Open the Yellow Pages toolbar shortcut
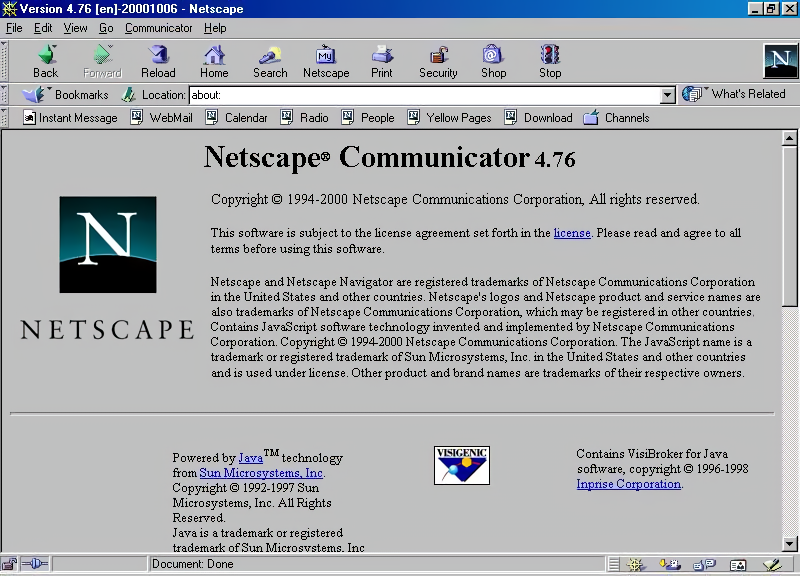Screen dimensions: 800x576 click(x=449, y=118)
